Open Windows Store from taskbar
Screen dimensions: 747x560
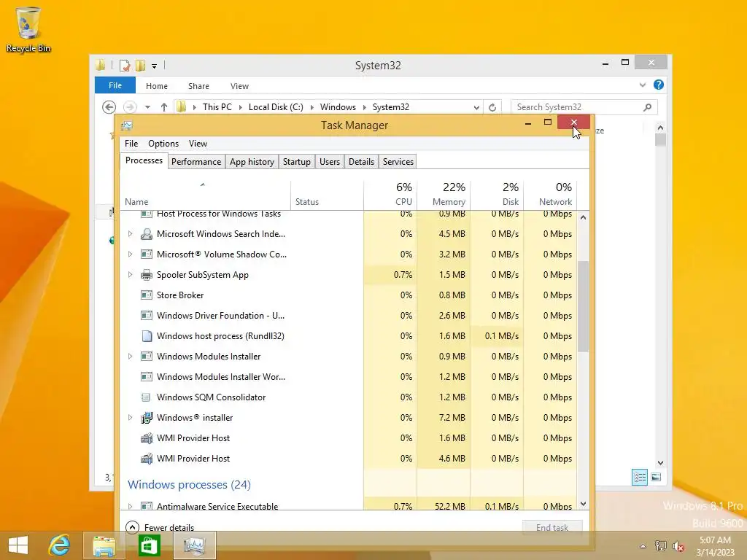tap(149, 545)
